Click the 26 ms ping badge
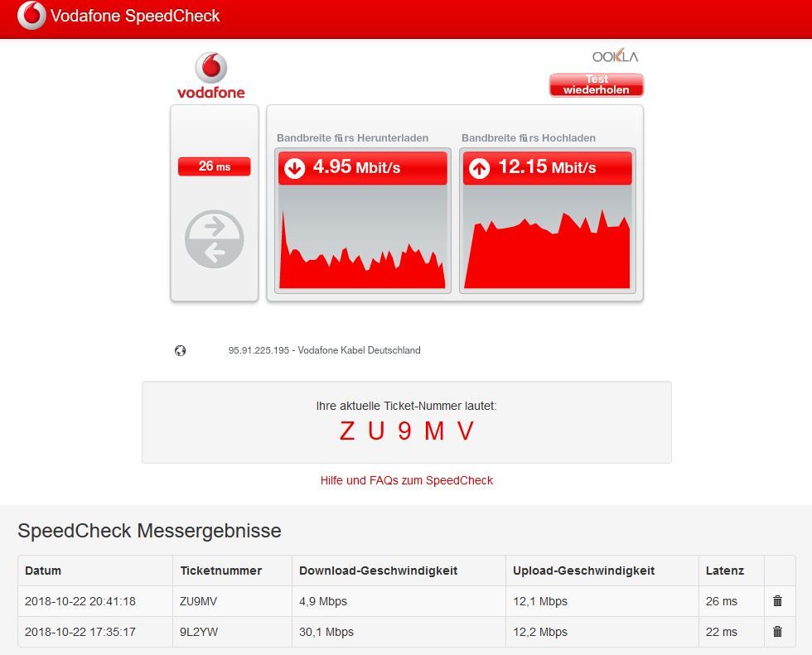The image size is (812, 655). 215,166
